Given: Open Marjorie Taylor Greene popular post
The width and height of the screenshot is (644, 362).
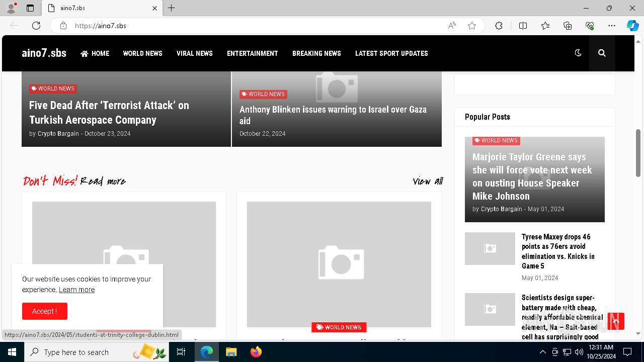Looking at the screenshot, I should point(532,176).
